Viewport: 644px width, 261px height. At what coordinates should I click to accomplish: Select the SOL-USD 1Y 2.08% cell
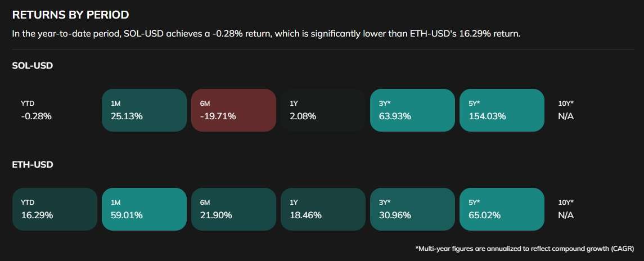point(323,110)
